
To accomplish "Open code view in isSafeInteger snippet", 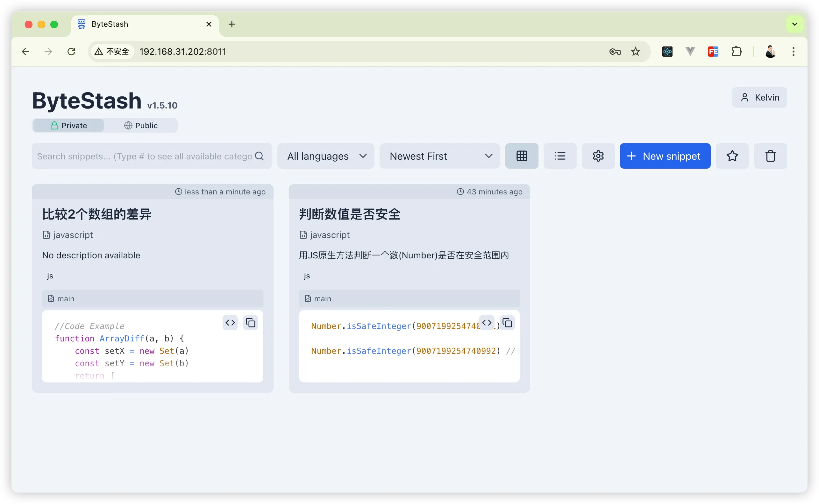I will click(487, 323).
